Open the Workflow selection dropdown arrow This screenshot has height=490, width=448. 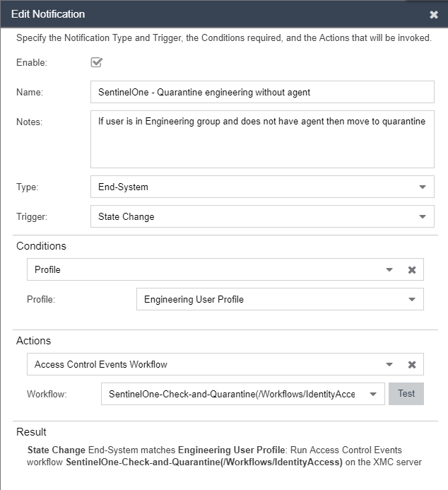point(373,394)
